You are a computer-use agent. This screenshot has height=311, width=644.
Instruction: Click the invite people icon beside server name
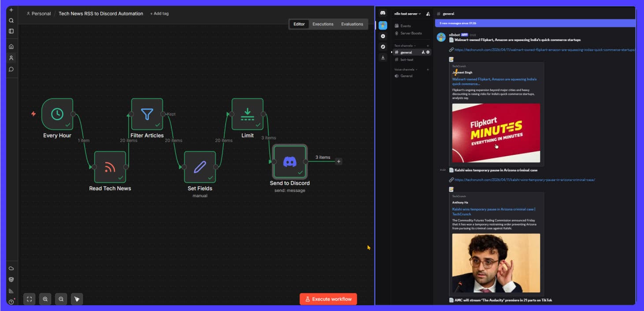coord(427,14)
